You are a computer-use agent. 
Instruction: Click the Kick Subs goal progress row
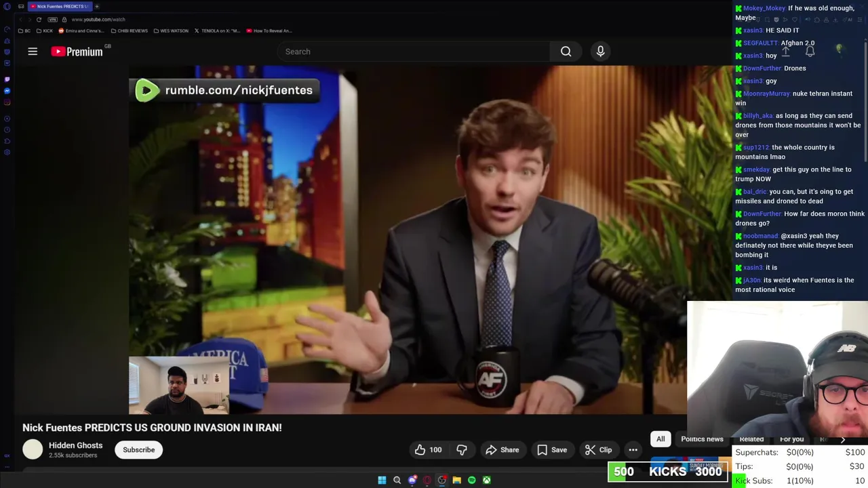coord(800,481)
